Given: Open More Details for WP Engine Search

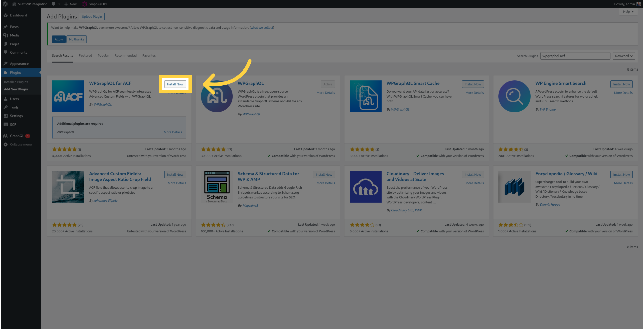Looking at the screenshot, I should coord(623,93).
